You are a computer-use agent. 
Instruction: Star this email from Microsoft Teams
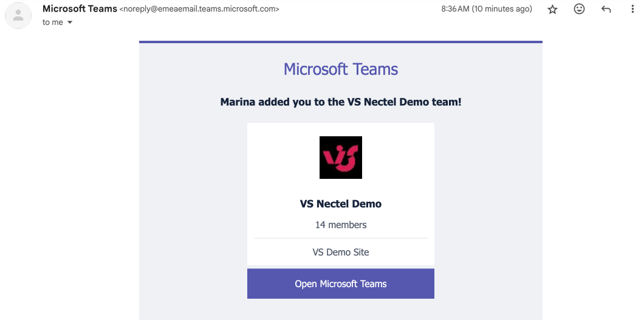(552, 9)
